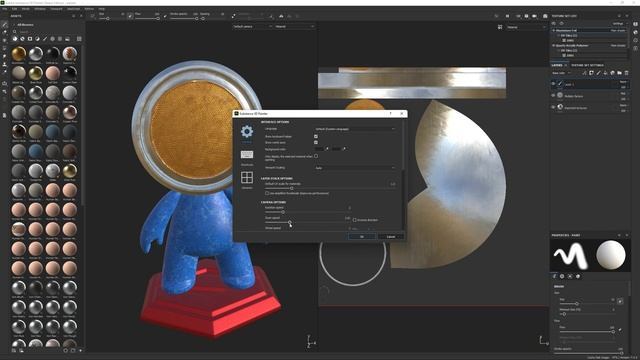Add a fill layer via bucket icon
This screenshot has height=360, width=640.
[605, 73]
